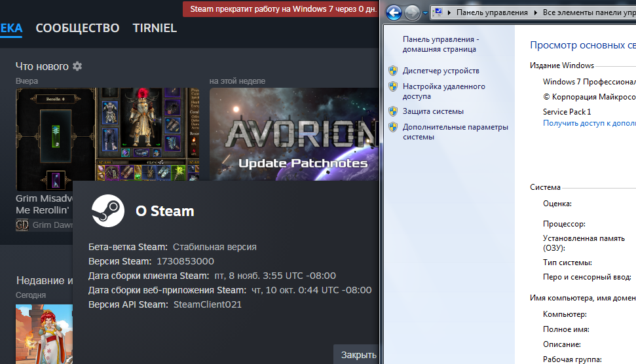This screenshot has width=636, height=364.
Task: Click the Полное имя: label
Action: 566,329
